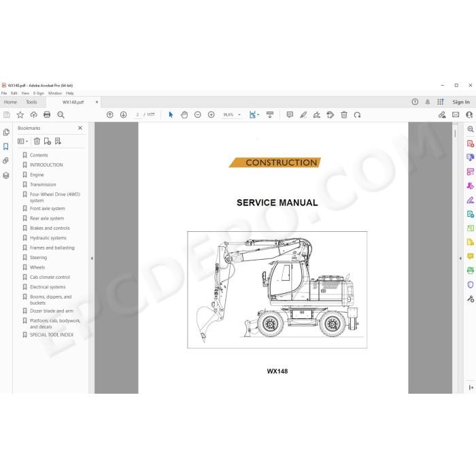Viewport: 476px width, 476px height.
Task: Close the WX148.pdf tab
Action: point(97,102)
